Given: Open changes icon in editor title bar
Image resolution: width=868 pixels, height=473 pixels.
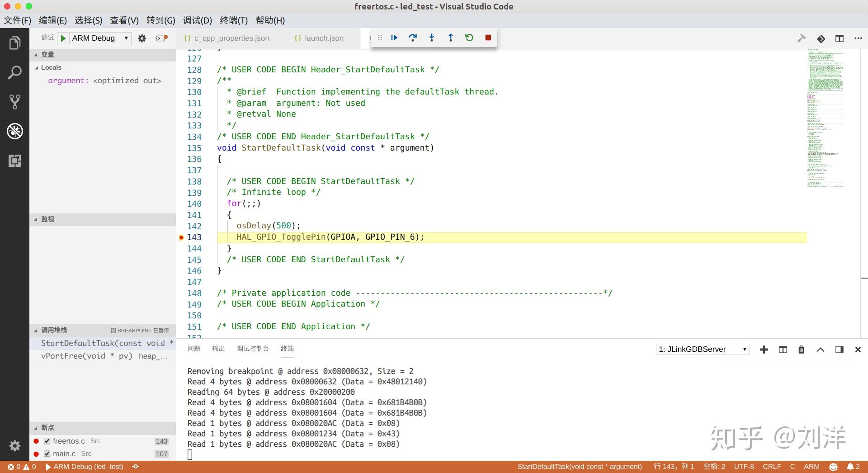Looking at the screenshot, I should click(x=821, y=38).
